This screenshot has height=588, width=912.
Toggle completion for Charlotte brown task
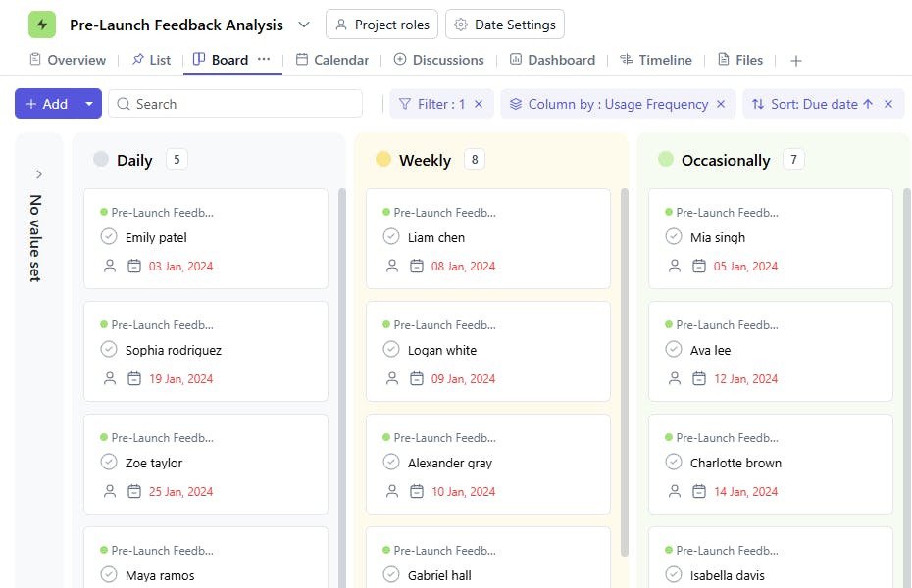tap(674, 463)
